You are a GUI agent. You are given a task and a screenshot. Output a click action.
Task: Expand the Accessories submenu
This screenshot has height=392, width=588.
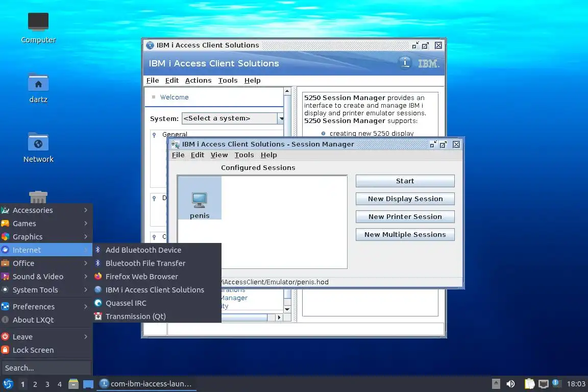coord(46,210)
